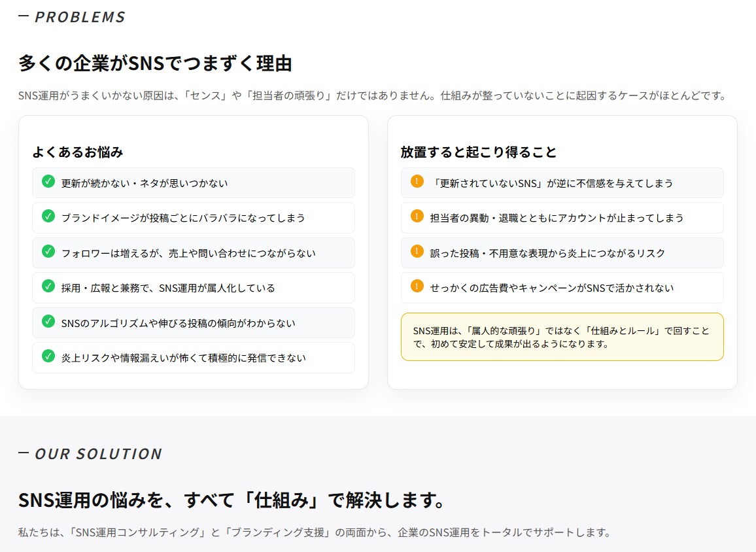Click green check icon beside ブランドイメージ row
756x552 pixels.
tap(48, 216)
